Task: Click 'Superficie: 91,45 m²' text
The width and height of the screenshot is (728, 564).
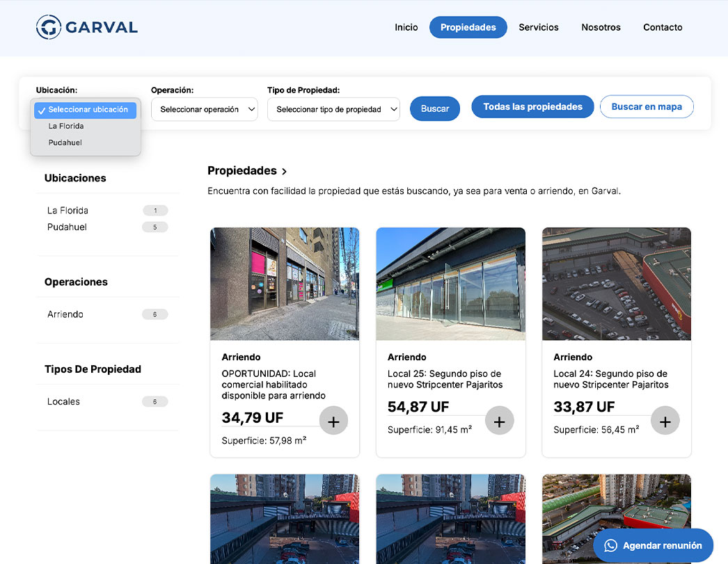Action: point(430,430)
